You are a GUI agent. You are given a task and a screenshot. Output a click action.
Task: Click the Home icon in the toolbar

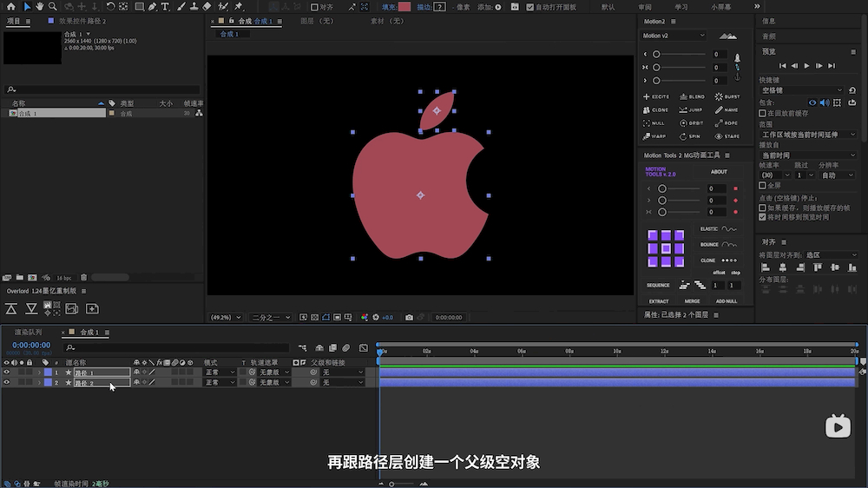11,7
